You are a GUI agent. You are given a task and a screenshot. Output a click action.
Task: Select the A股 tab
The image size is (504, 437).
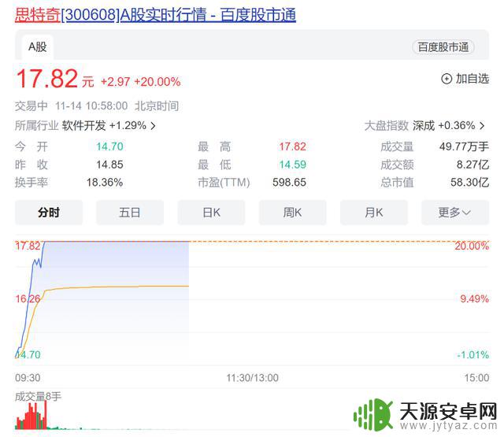38,47
